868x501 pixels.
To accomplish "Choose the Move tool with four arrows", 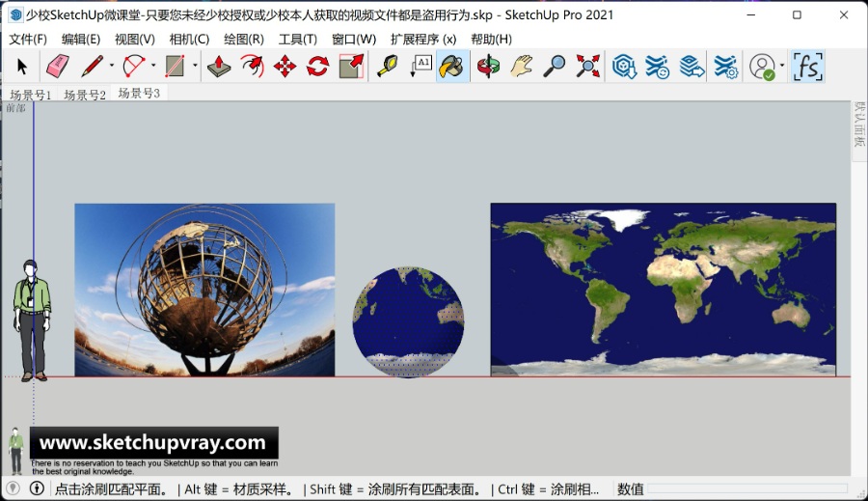I will [x=285, y=67].
